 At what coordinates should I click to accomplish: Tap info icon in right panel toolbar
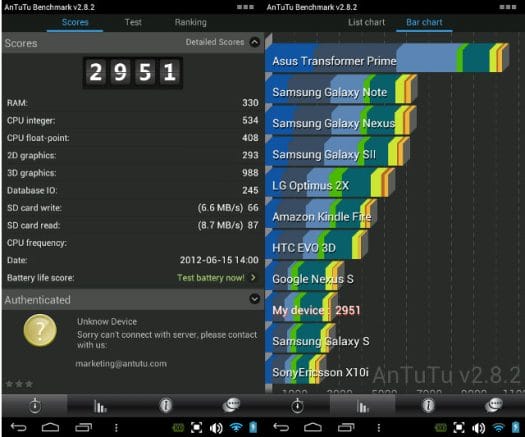(x=428, y=406)
